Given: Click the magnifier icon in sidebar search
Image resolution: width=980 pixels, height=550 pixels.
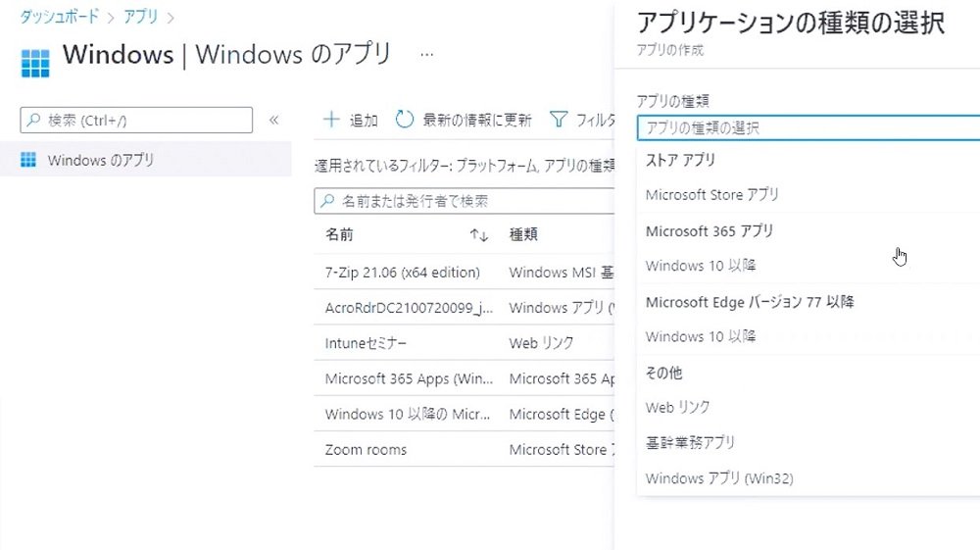Looking at the screenshot, I should pos(33,120).
